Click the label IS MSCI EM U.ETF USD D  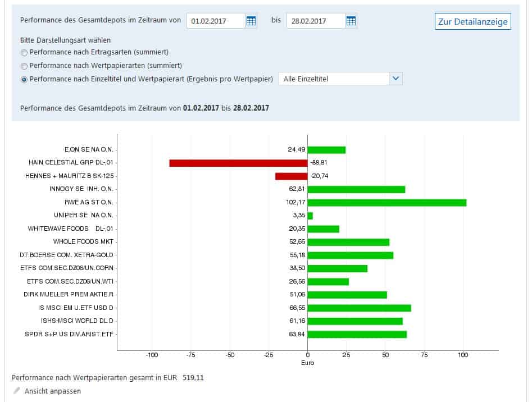[76, 308]
